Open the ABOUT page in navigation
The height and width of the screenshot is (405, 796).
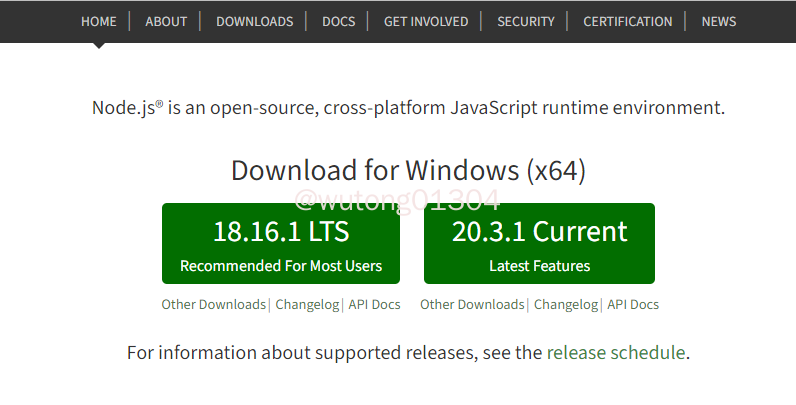[x=165, y=21]
